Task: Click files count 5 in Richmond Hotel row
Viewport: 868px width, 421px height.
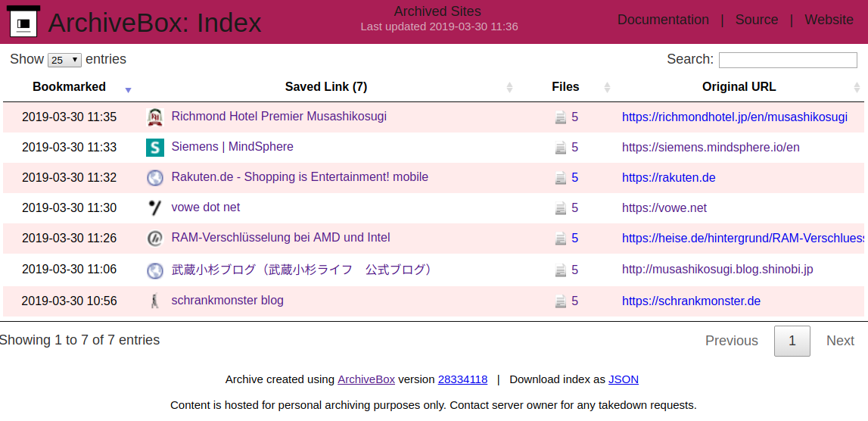Action: [574, 117]
